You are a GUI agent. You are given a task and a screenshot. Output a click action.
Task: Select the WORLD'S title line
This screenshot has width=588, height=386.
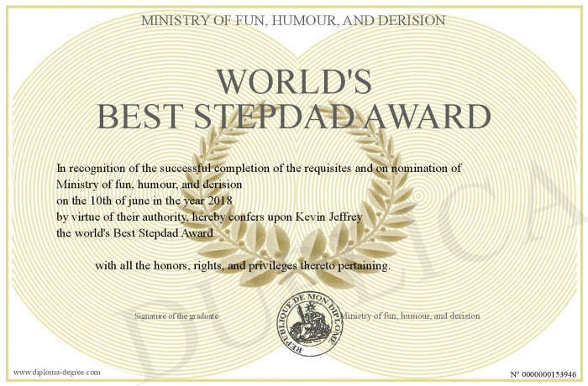(293, 81)
